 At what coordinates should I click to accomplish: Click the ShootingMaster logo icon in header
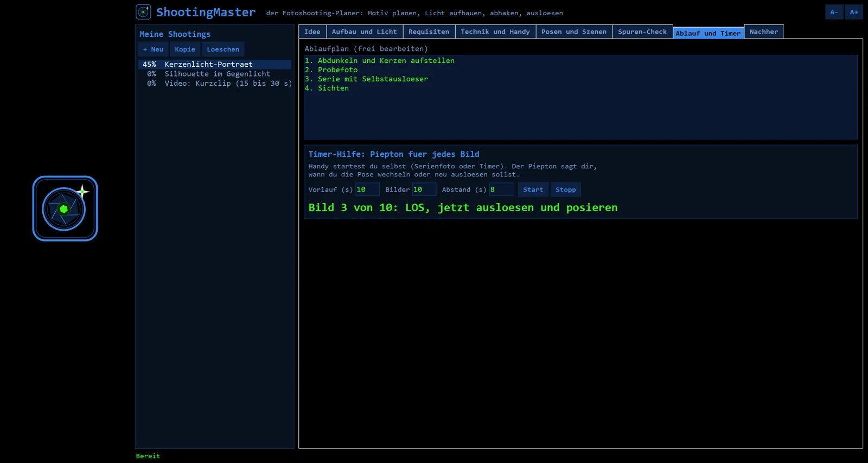pyautogui.click(x=143, y=12)
